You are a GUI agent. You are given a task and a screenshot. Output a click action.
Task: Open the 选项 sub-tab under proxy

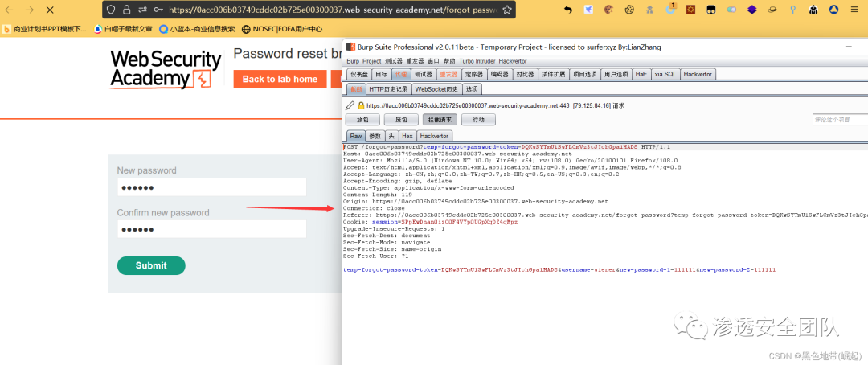coord(472,88)
